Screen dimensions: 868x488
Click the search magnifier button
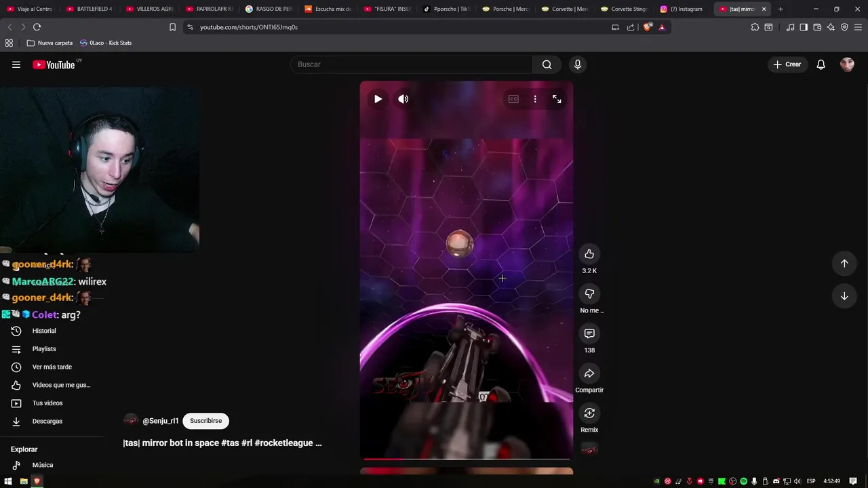[x=547, y=64]
